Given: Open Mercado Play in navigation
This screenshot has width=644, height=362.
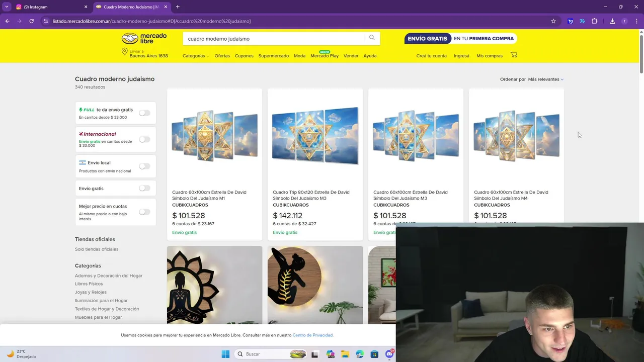Looking at the screenshot, I should (325, 56).
